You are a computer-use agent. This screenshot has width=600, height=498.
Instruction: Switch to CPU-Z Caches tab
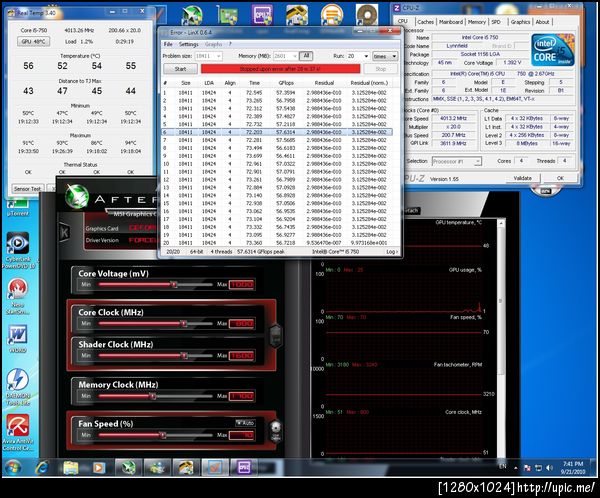[x=426, y=22]
